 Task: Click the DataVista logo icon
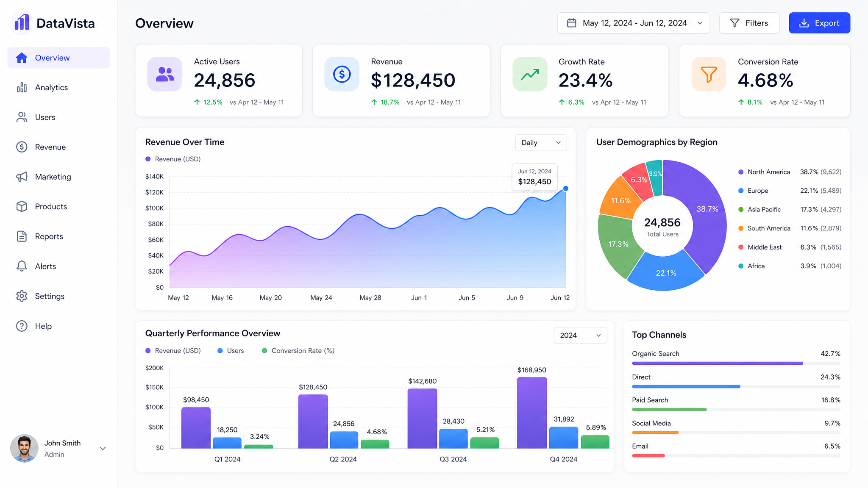coord(22,23)
